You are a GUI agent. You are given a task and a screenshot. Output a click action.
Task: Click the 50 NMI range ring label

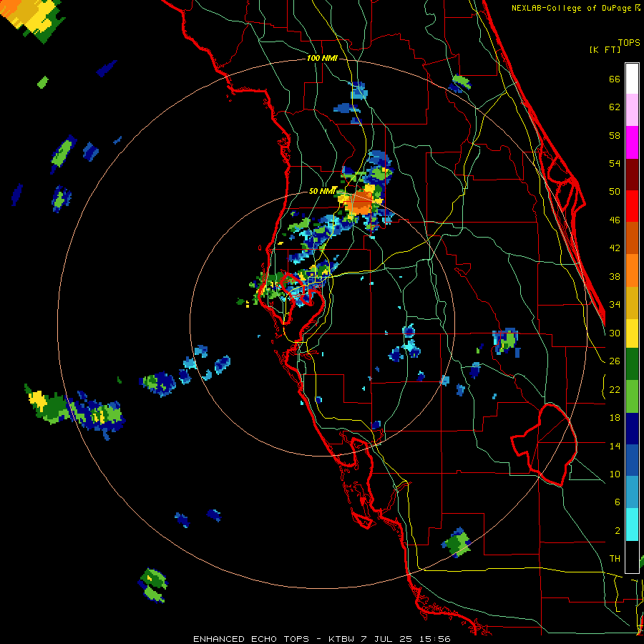[323, 191]
